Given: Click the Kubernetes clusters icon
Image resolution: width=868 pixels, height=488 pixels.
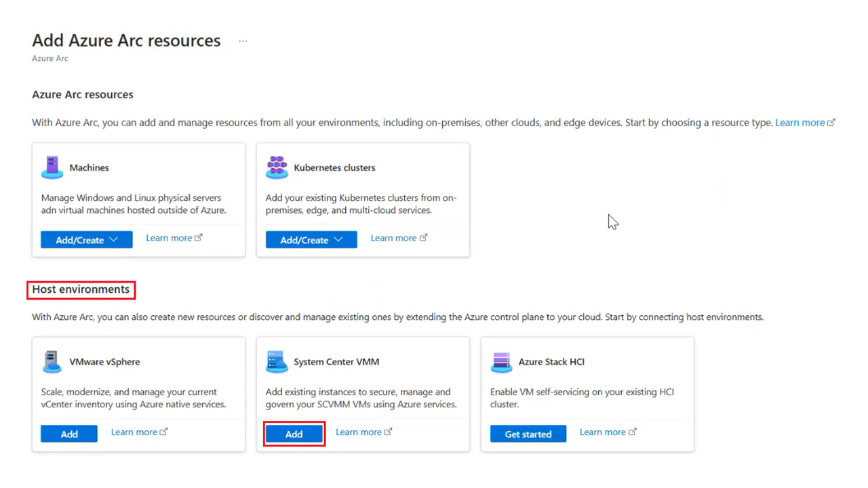Looking at the screenshot, I should 277,167.
